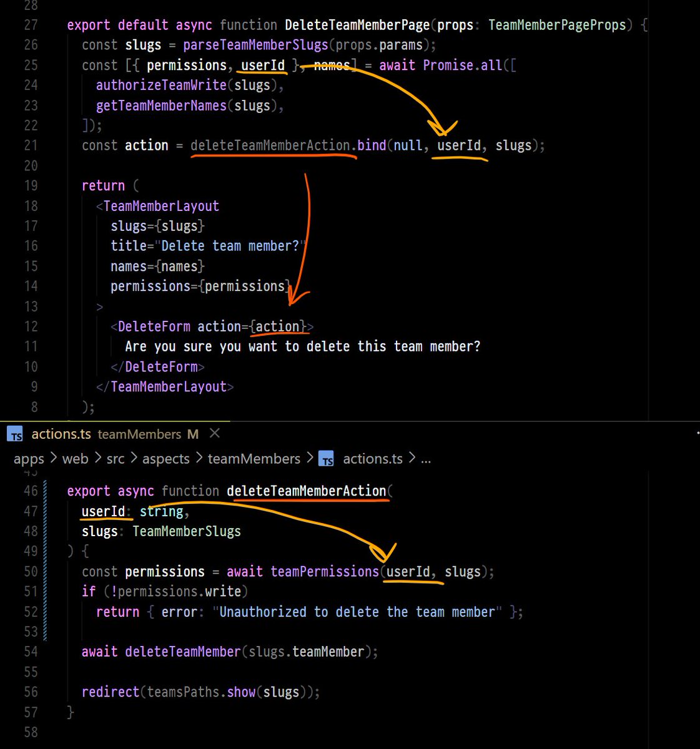Open the "src" breadcrumb segment
This screenshot has height=749, width=700.
(x=116, y=459)
